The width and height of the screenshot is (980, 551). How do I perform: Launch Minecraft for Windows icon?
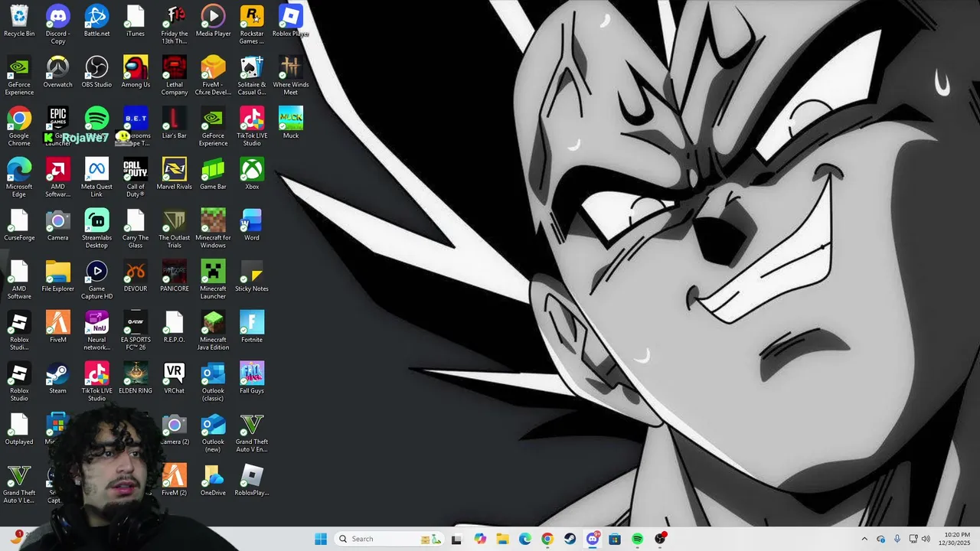point(213,229)
